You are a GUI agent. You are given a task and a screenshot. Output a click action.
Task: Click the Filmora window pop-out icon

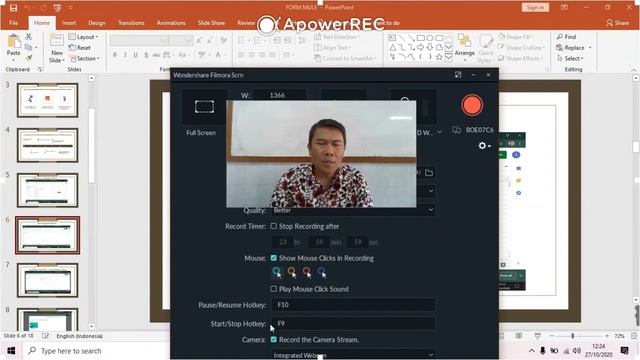(x=458, y=75)
